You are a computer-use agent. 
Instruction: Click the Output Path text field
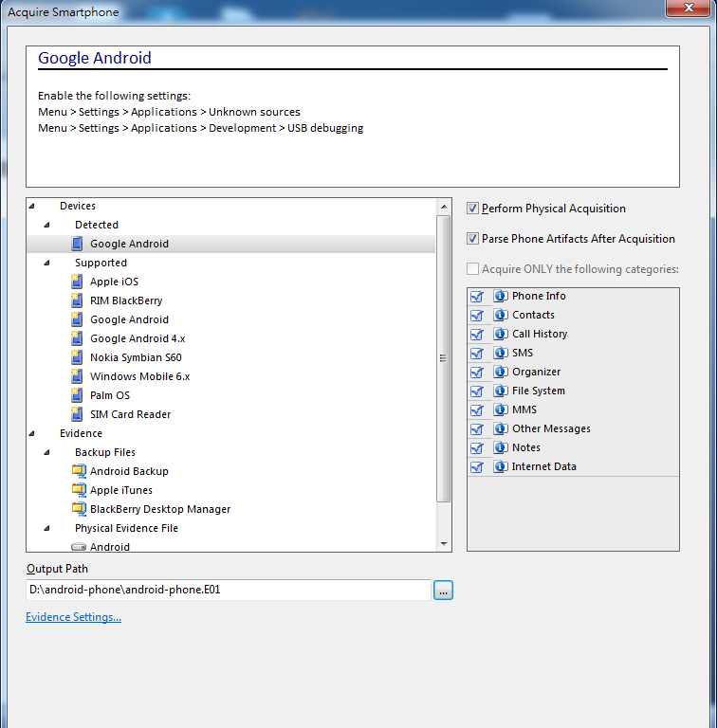click(229, 590)
